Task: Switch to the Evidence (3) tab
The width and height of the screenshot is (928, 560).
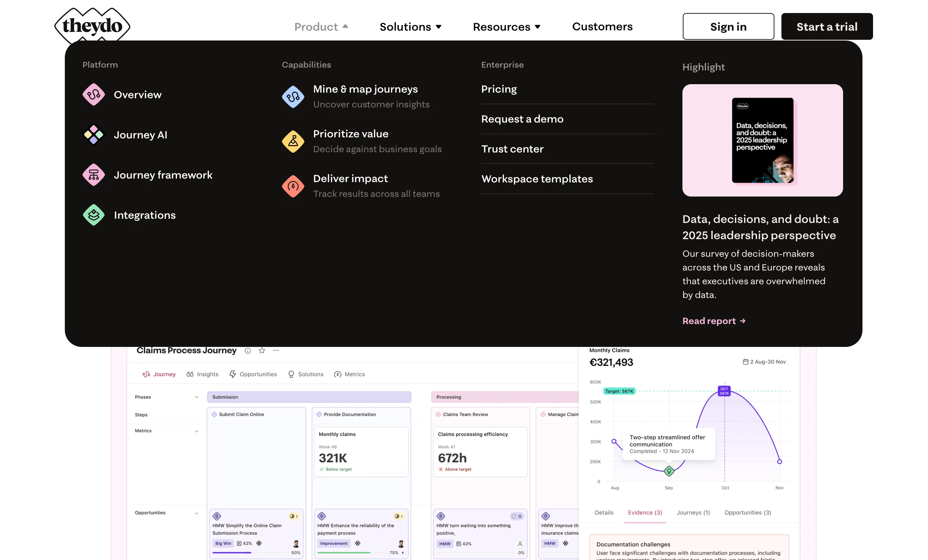Action: tap(645, 512)
